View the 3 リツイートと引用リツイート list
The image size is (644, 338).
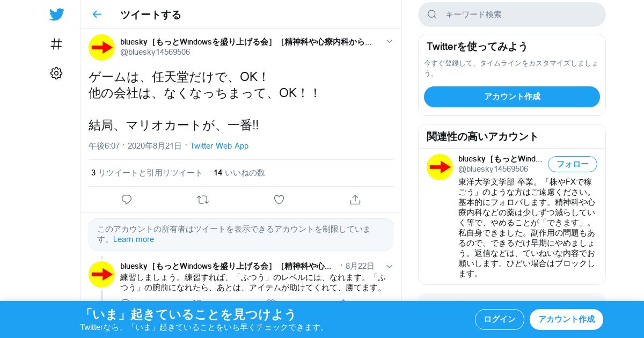pyautogui.click(x=147, y=173)
